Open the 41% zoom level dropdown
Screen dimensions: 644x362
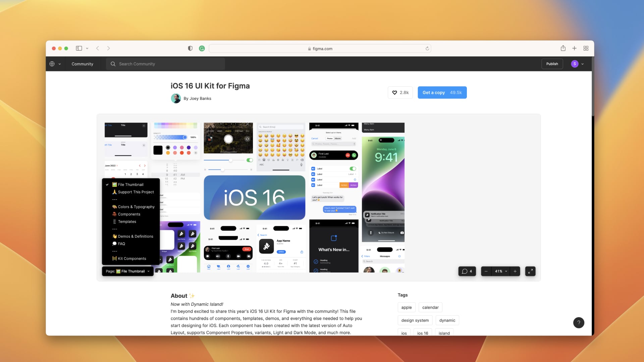(x=501, y=271)
